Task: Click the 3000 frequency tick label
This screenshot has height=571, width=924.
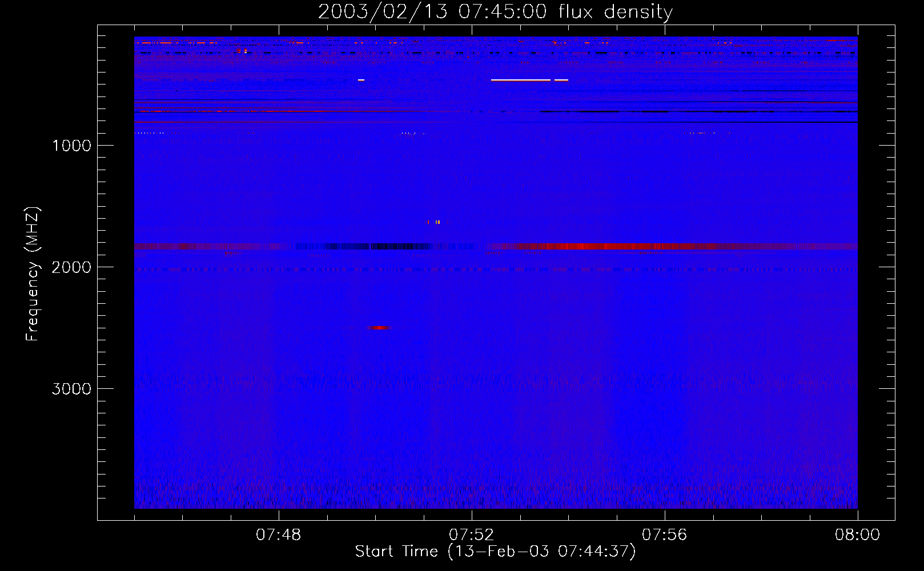Action: point(71,389)
